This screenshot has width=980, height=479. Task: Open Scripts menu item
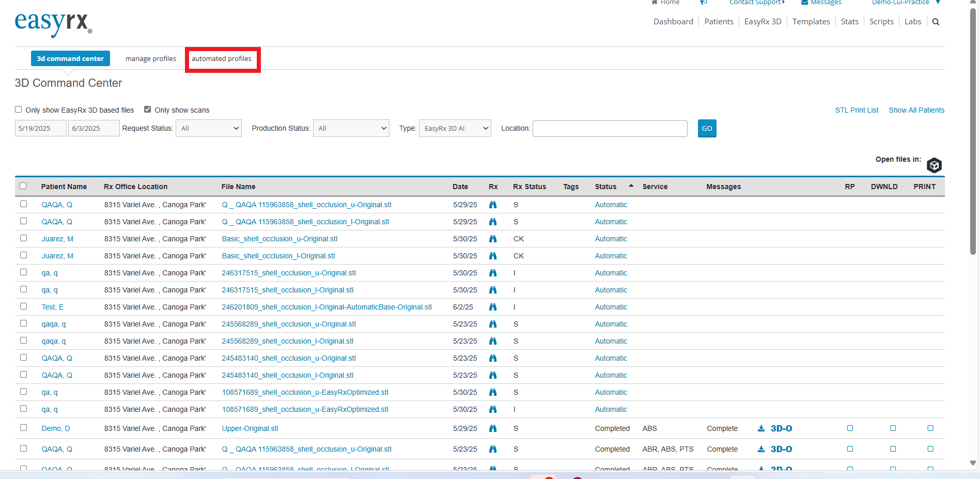pyautogui.click(x=881, y=22)
